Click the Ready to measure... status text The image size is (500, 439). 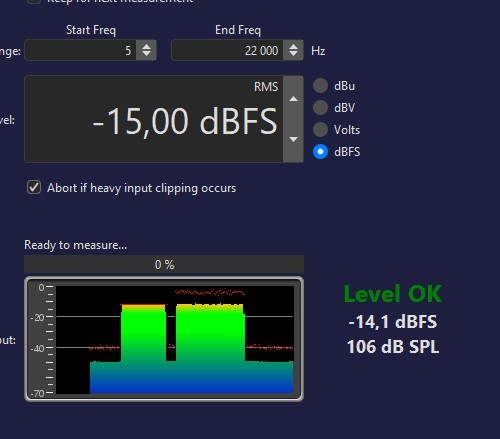pos(75,245)
